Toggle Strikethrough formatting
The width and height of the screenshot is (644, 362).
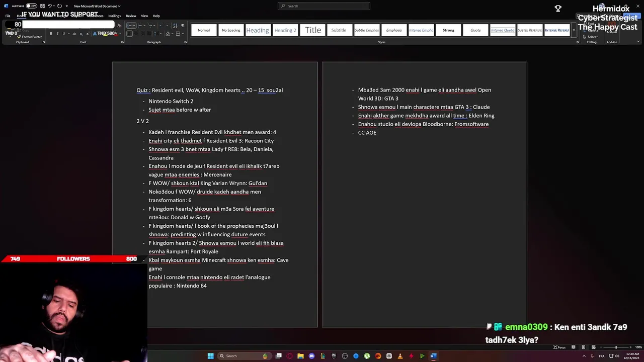(x=74, y=34)
